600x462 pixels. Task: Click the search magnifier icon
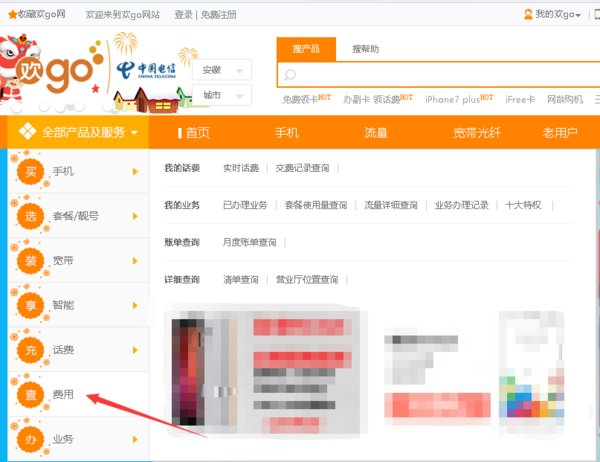(290, 75)
